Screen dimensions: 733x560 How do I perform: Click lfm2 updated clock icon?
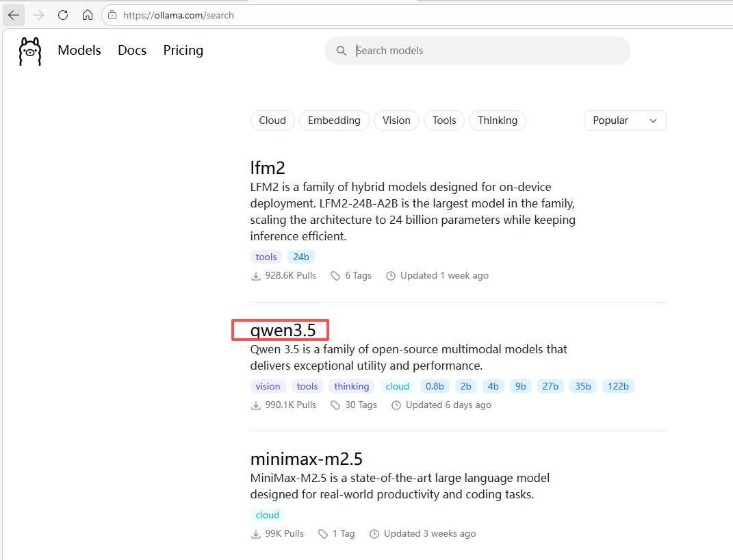pyautogui.click(x=390, y=276)
